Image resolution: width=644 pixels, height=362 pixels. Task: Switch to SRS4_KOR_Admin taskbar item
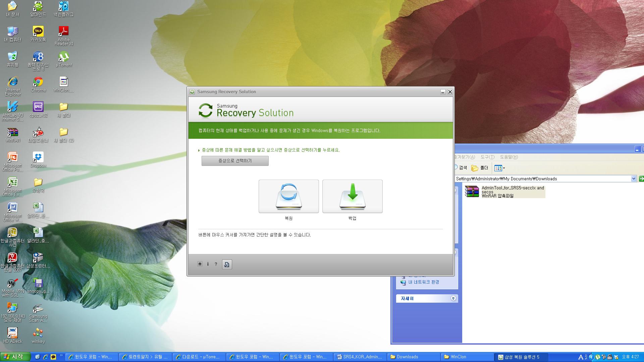[x=360, y=357]
